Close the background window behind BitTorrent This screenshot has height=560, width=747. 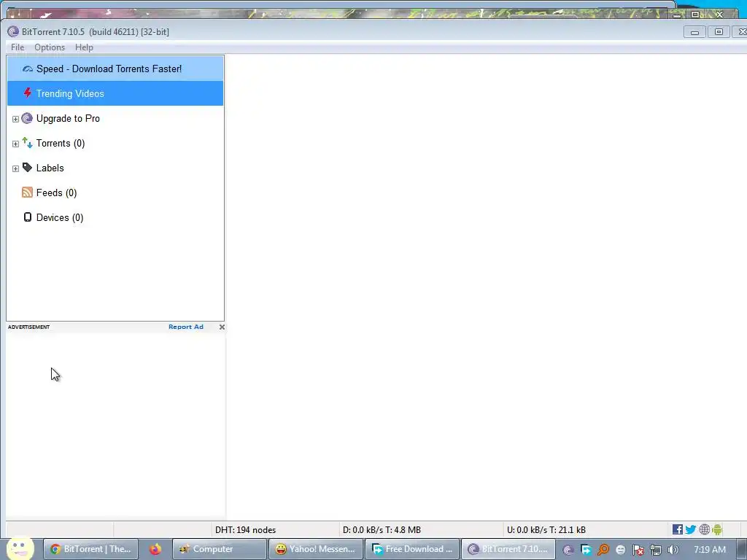pyautogui.click(x=719, y=15)
